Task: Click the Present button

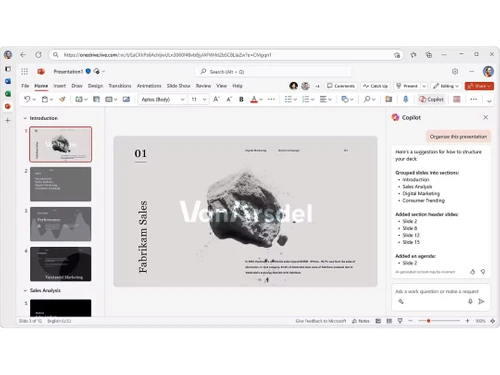Action: pos(407,86)
